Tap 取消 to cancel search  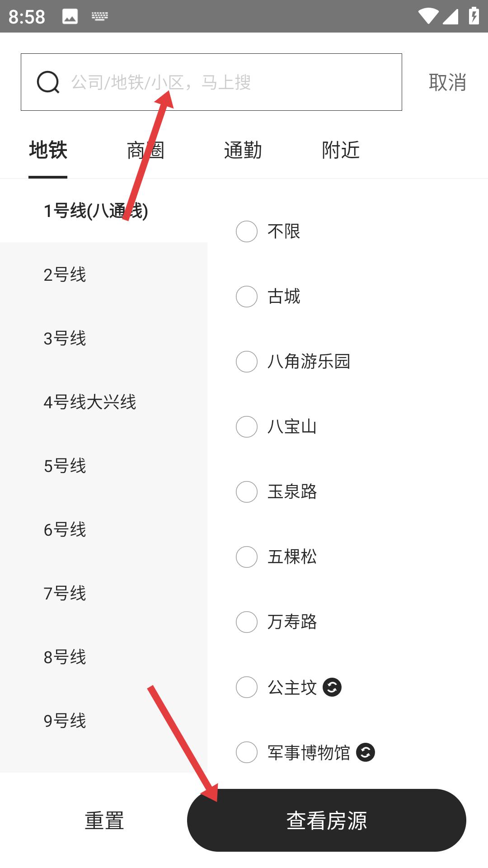[447, 82]
